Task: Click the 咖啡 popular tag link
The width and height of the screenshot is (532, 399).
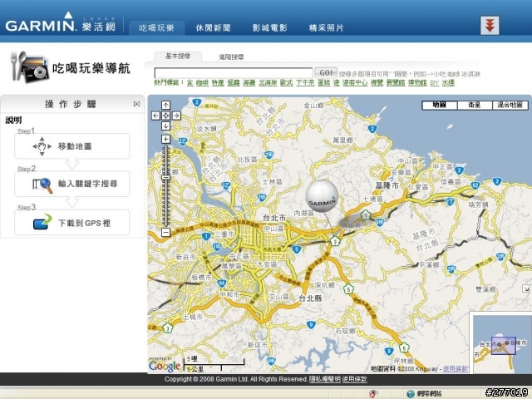Action: click(x=202, y=82)
